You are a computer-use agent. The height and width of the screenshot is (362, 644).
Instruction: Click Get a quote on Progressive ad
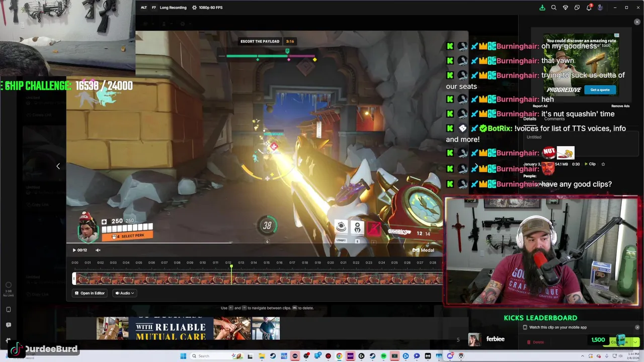coord(600,89)
